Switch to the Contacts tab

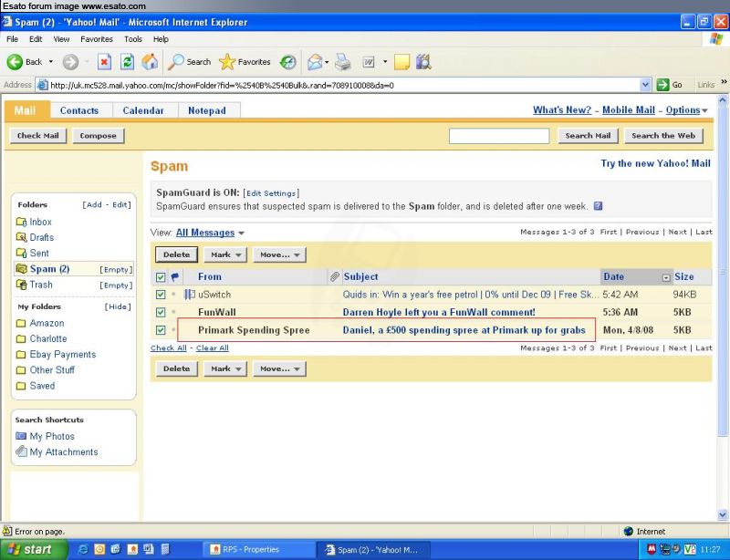79,110
